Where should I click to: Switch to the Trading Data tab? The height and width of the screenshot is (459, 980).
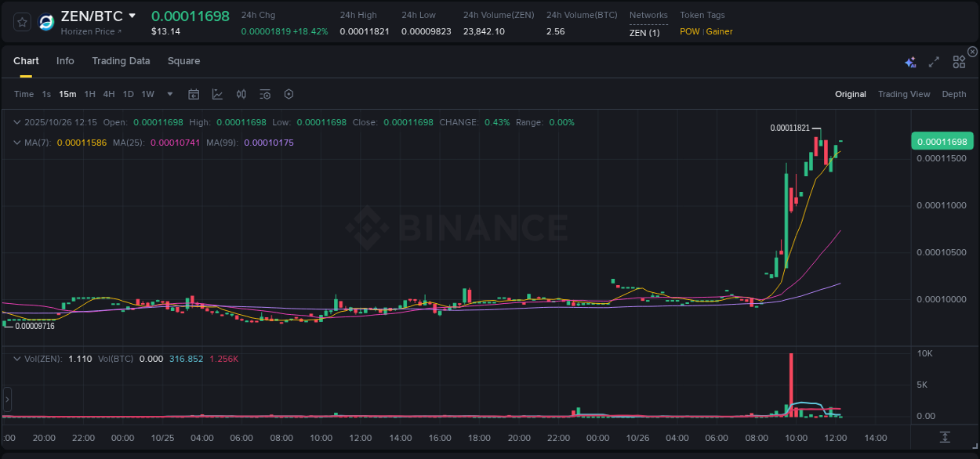point(121,60)
